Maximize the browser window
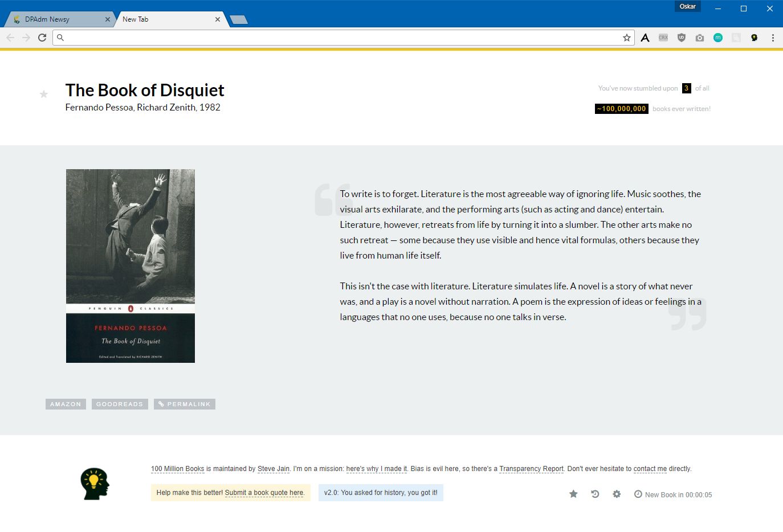Screen dimensions: 783x532 (x=744, y=9)
